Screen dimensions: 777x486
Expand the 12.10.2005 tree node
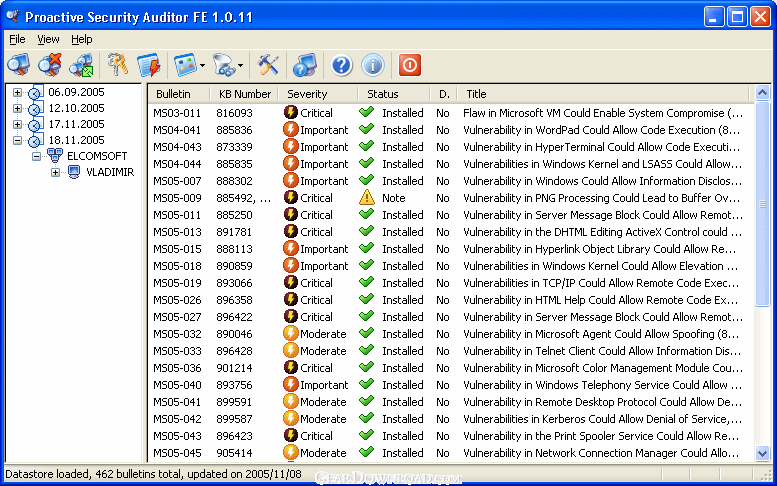17,108
